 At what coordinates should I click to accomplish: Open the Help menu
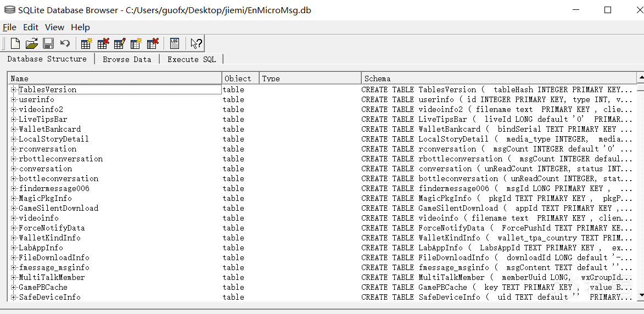pos(80,27)
